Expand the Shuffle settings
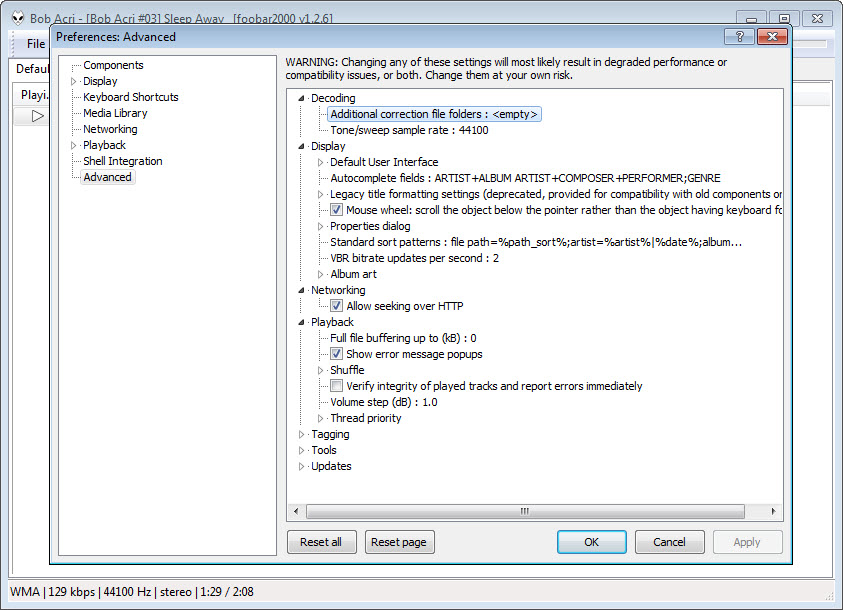Viewport: 843px width, 610px height. point(320,370)
